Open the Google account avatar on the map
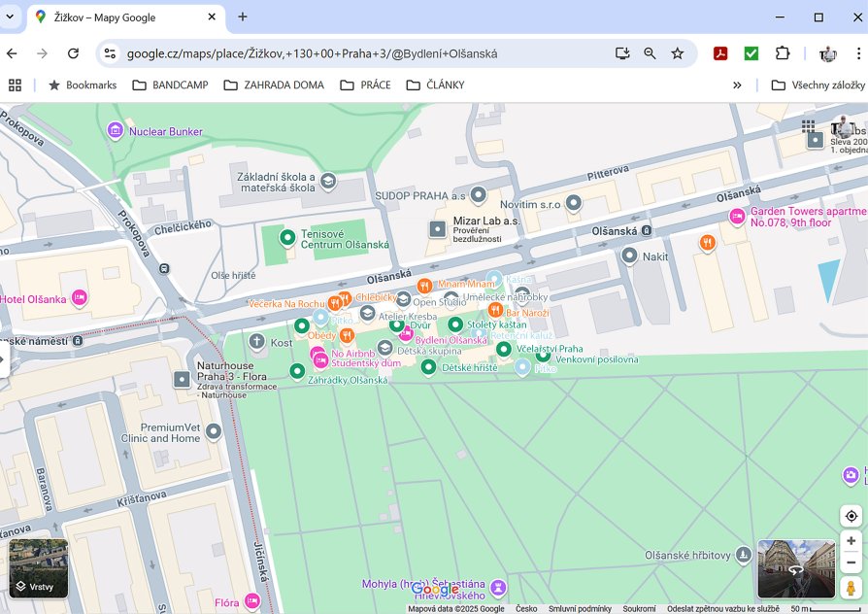 (x=842, y=127)
